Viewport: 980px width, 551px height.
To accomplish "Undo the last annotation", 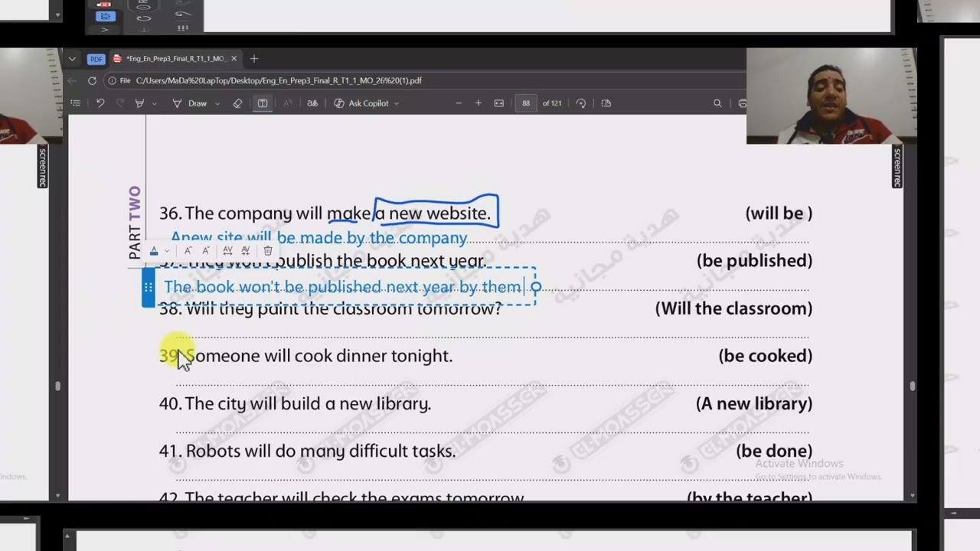I will tap(100, 103).
